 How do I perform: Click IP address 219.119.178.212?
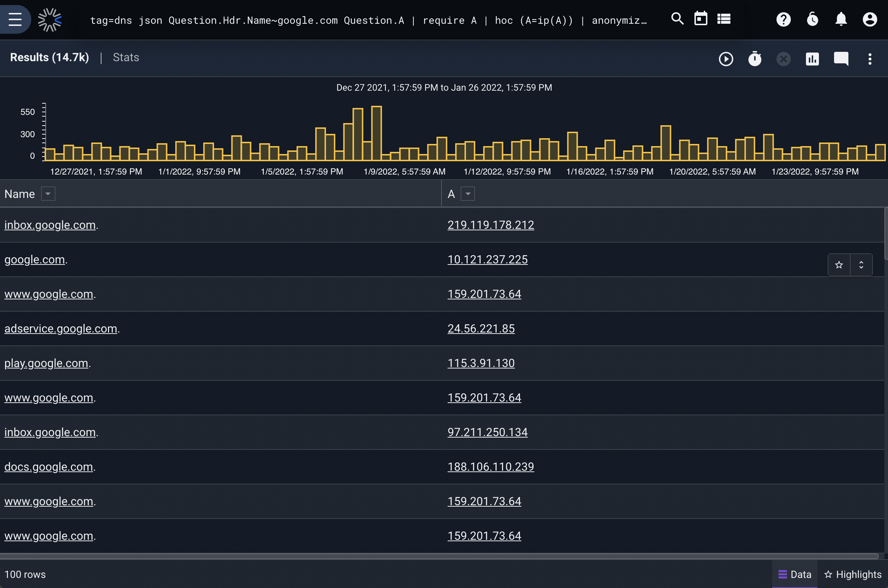click(491, 225)
